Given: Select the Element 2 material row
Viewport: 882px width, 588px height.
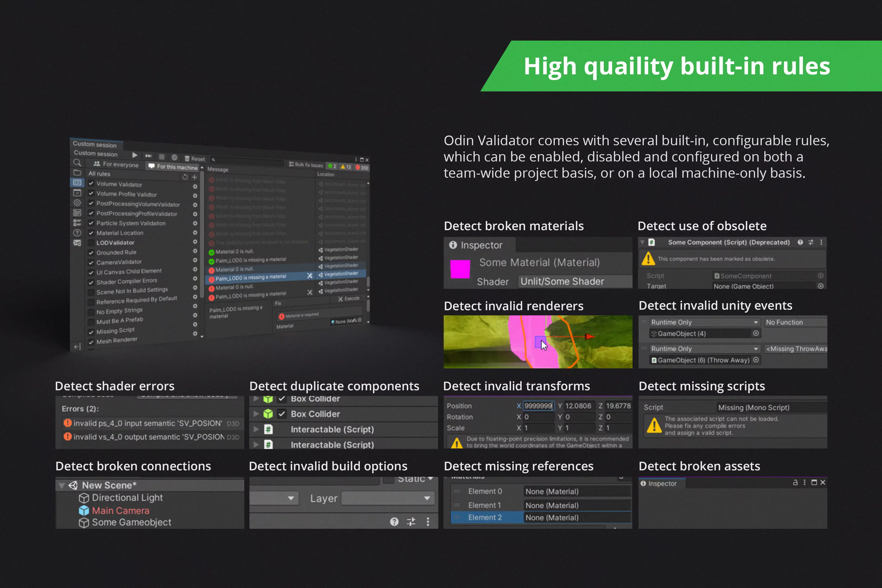Looking at the screenshot, I should 541,517.
